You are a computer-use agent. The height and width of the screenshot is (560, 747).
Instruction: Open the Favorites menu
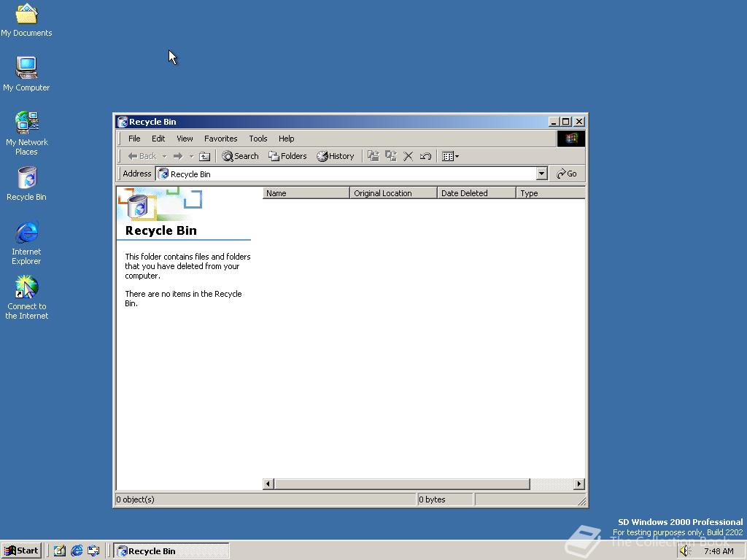click(x=220, y=139)
